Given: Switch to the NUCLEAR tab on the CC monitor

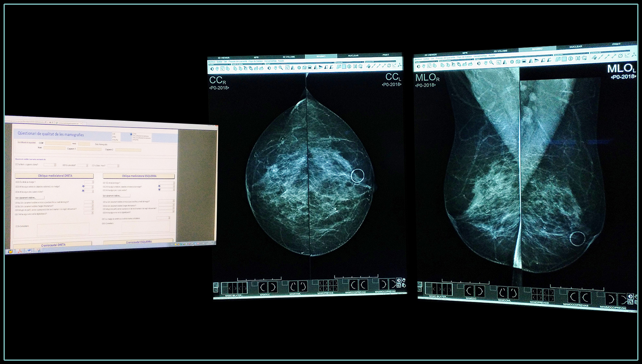Looking at the screenshot, I should pos(353,56).
